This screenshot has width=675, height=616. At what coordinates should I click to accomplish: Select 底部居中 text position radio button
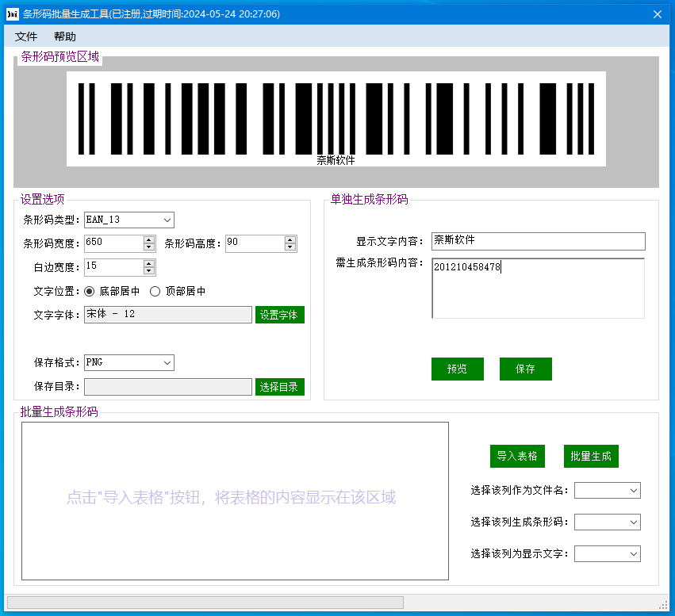(89, 291)
